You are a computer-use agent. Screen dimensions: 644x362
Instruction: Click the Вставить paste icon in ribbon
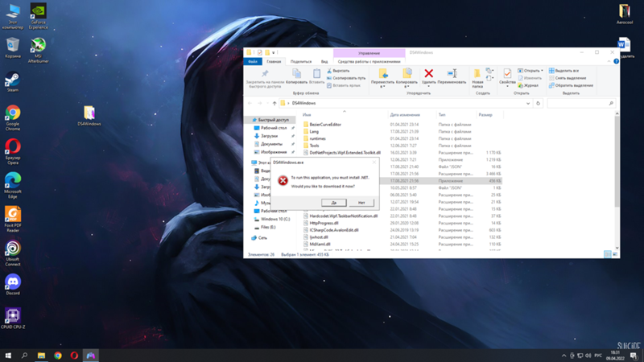pos(316,76)
